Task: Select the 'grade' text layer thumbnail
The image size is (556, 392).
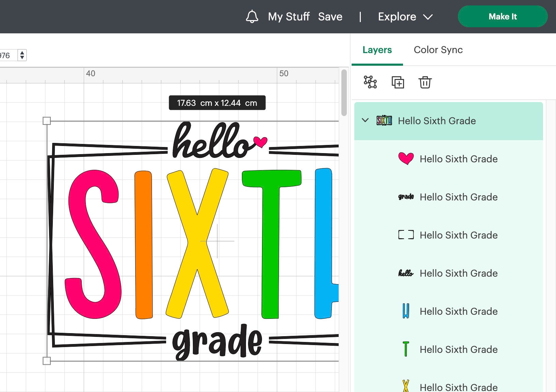Action: [x=406, y=197]
